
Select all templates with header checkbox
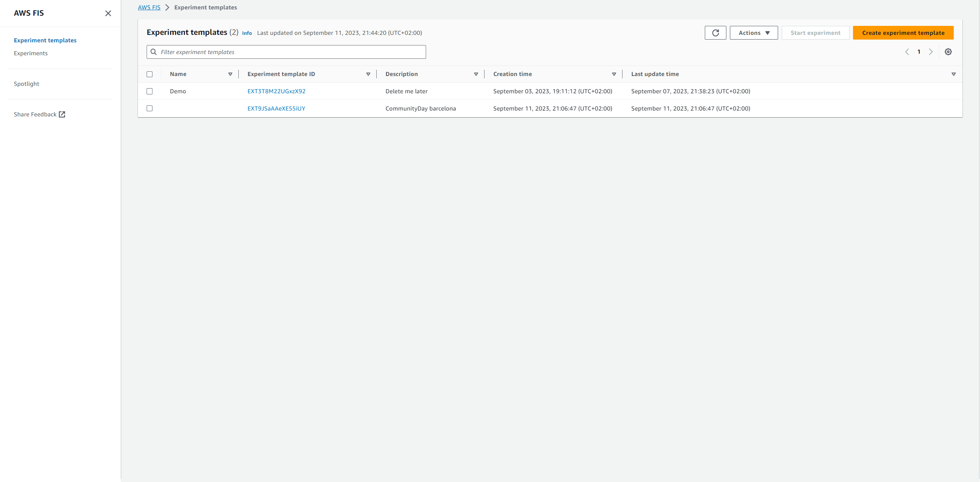[x=150, y=74]
